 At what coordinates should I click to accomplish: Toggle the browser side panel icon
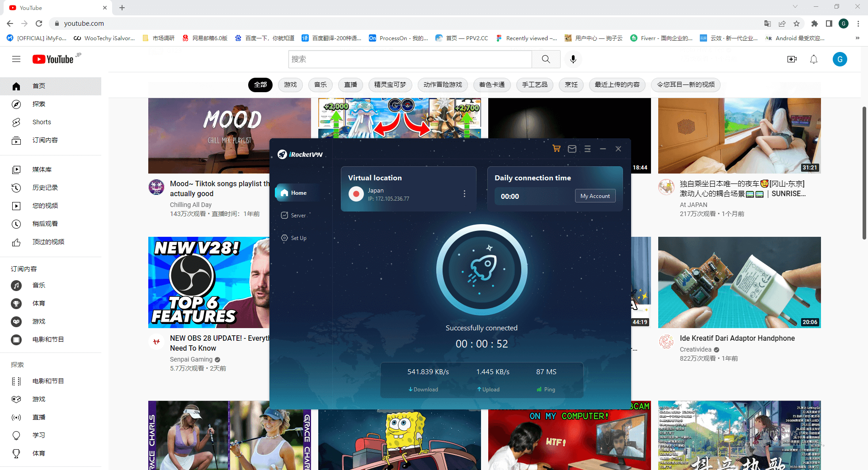point(829,23)
